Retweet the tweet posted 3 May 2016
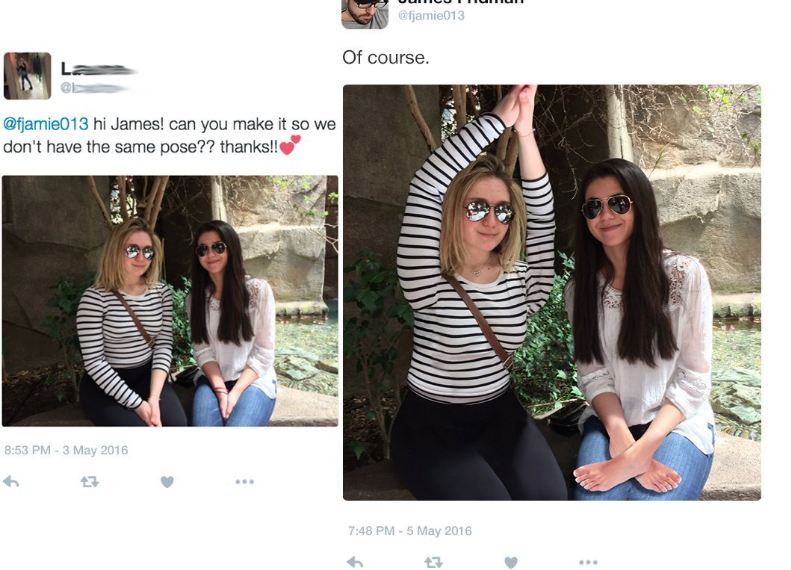The image size is (791, 570). [x=88, y=481]
